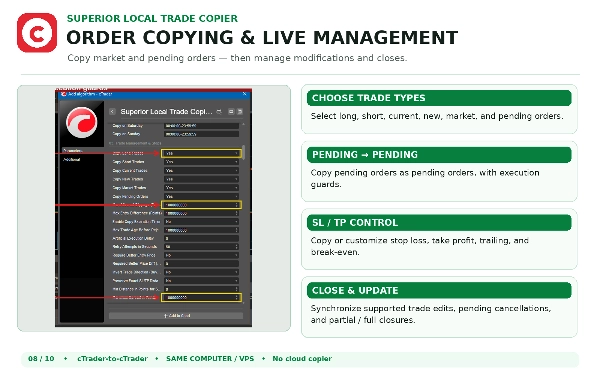Click the back arrow beside Superior Local Trade Copier
Image resolution: width=600 pixels, height=375 pixels.
pos(112,111)
